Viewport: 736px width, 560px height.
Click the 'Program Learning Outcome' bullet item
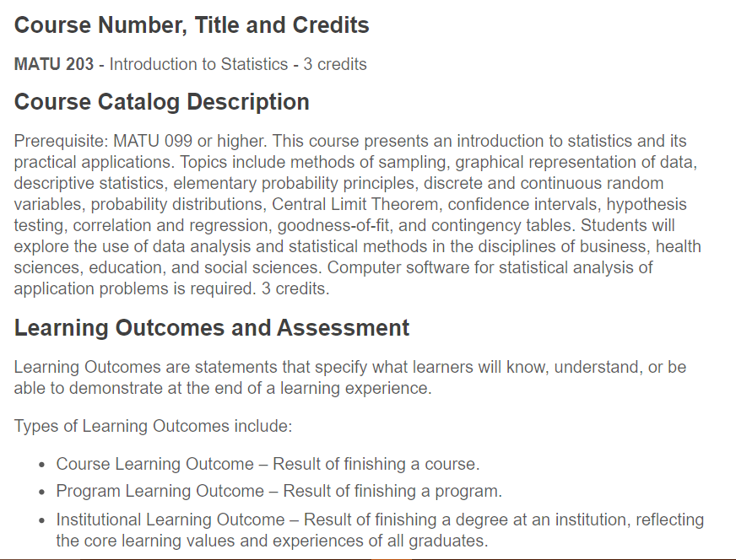point(279,491)
